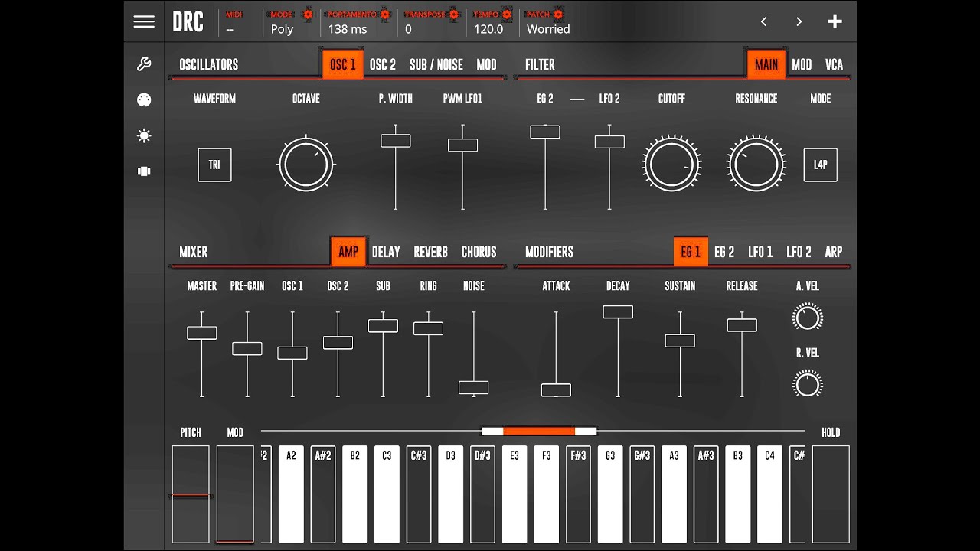Viewport: 980px width, 551px height.
Task: Click the R. VEL knob
Action: coord(808,384)
